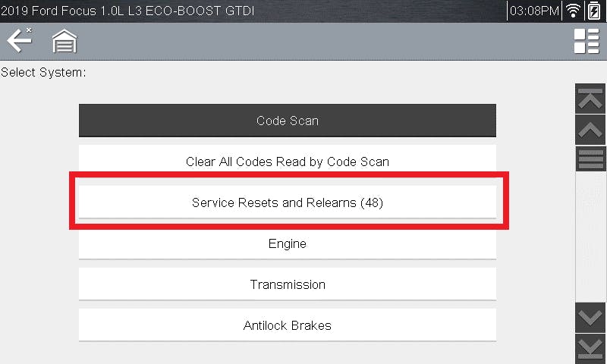Open the Transmission system
This screenshot has width=607, height=364.
click(x=288, y=284)
